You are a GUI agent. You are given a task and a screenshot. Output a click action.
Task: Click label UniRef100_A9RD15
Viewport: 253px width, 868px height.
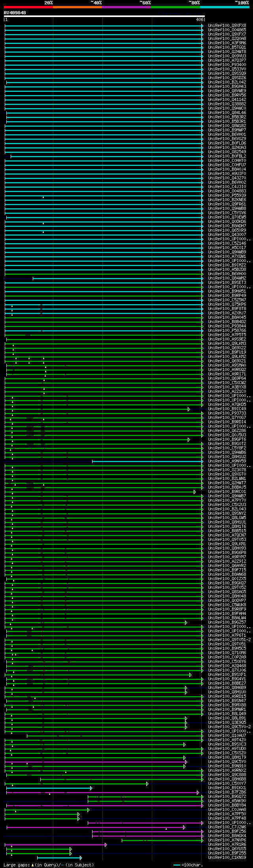pos(227,696)
